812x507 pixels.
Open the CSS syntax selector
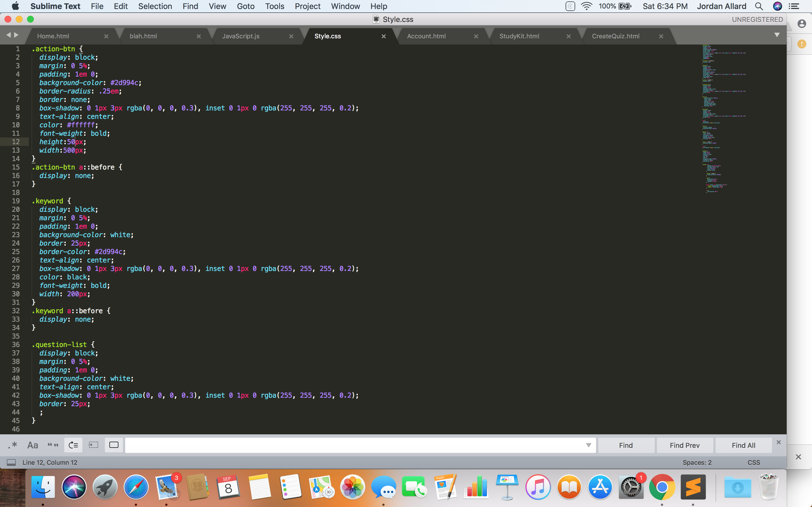(x=753, y=462)
